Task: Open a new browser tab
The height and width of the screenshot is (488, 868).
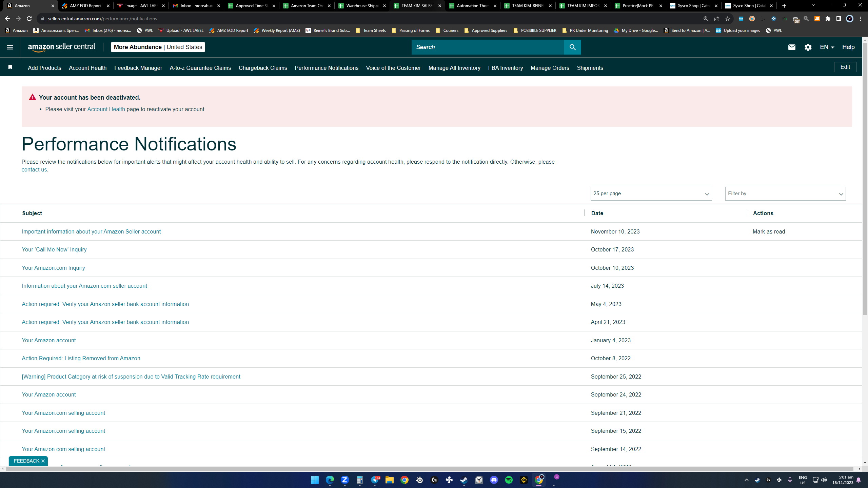Action: point(784,6)
